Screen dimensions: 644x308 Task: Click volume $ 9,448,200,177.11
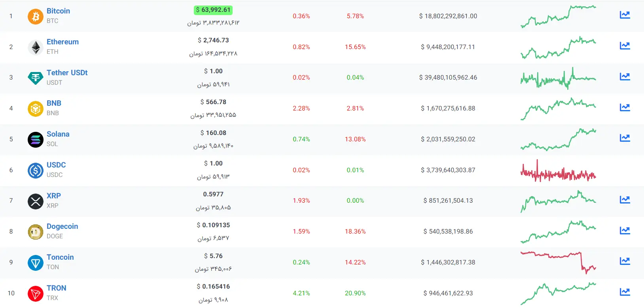(448, 47)
